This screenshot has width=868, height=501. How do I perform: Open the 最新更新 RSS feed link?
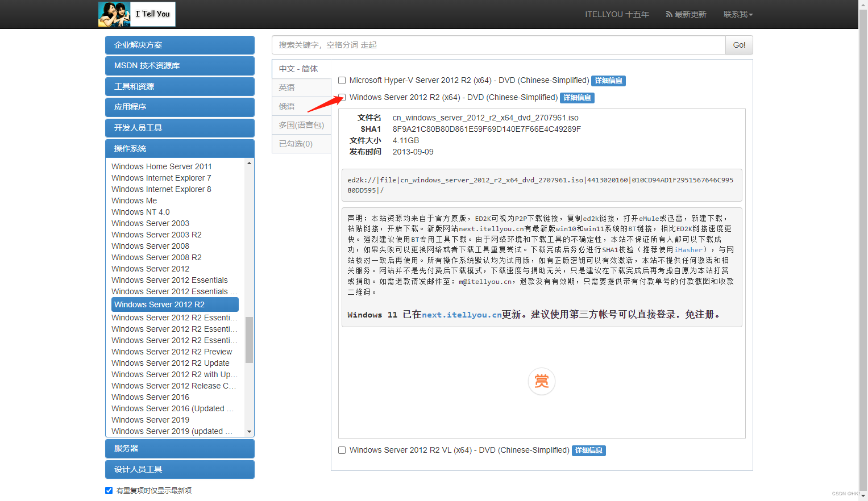point(686,14)
